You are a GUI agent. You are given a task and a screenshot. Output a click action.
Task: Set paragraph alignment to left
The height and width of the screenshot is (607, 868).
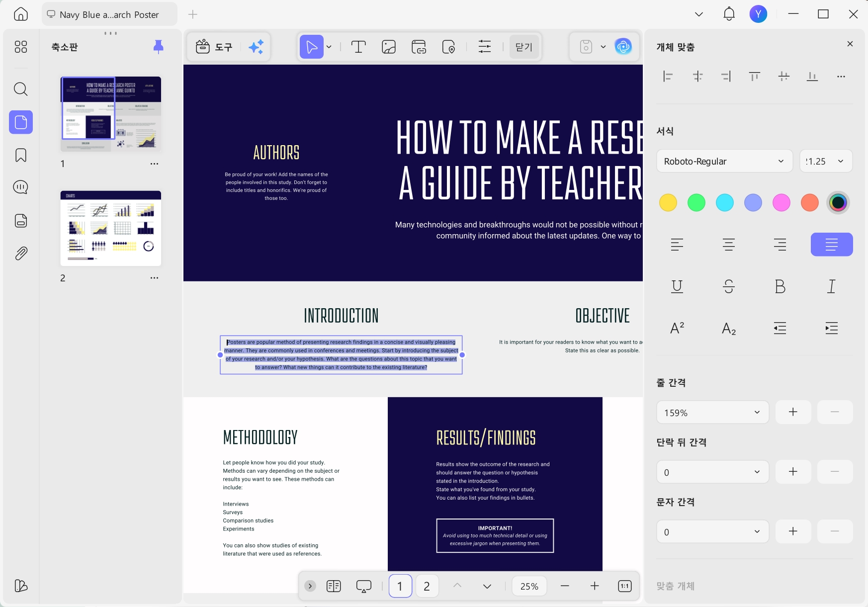click(x=677, y=245)
